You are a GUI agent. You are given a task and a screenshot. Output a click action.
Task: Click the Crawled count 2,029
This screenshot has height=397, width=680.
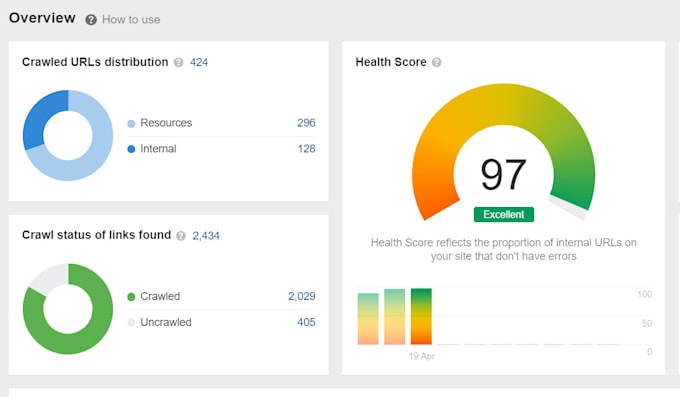[302, 296]
